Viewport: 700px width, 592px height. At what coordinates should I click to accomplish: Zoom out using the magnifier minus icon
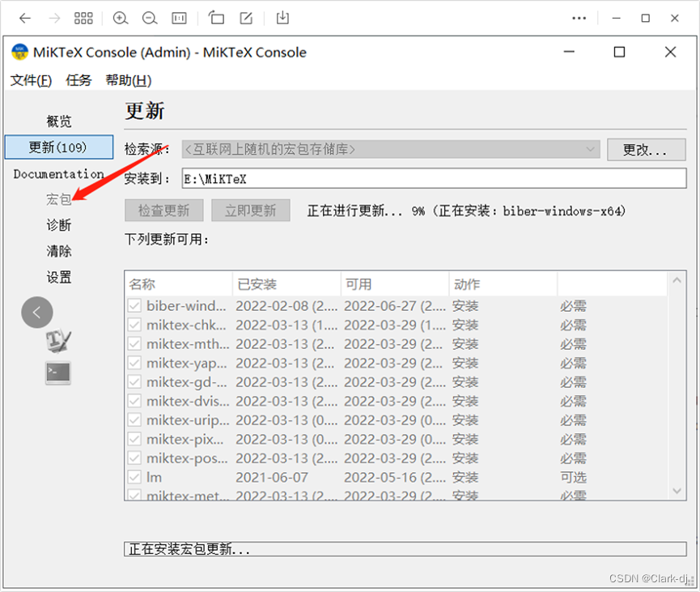tap(150, 19)
